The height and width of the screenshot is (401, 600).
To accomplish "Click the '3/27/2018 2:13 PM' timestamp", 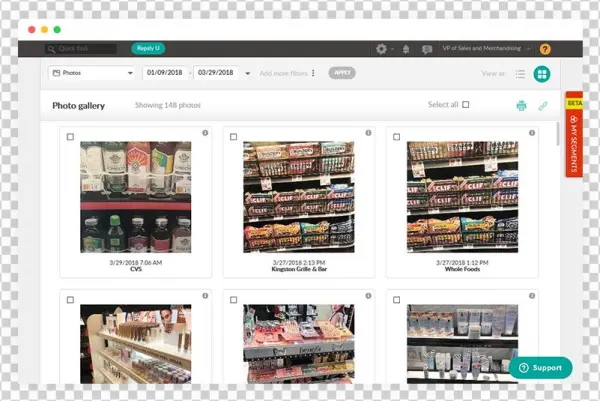I will click(x=299, y=262).
